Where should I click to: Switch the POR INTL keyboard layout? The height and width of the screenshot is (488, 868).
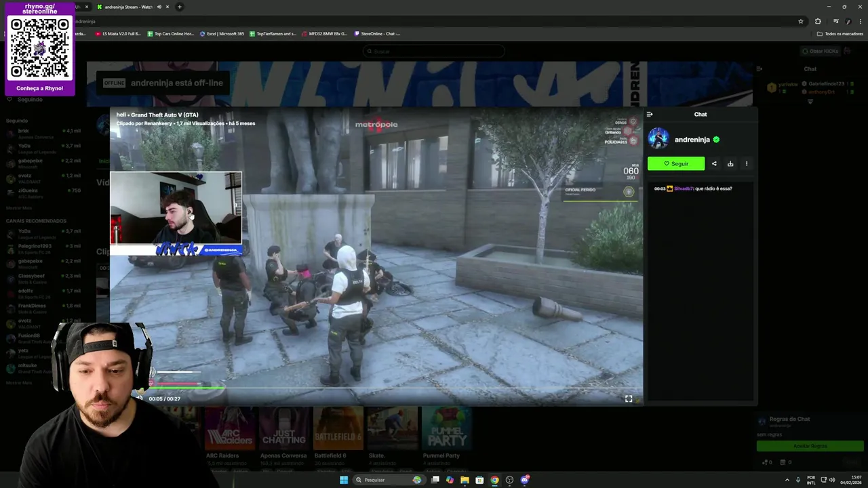(x=811, y=481)
